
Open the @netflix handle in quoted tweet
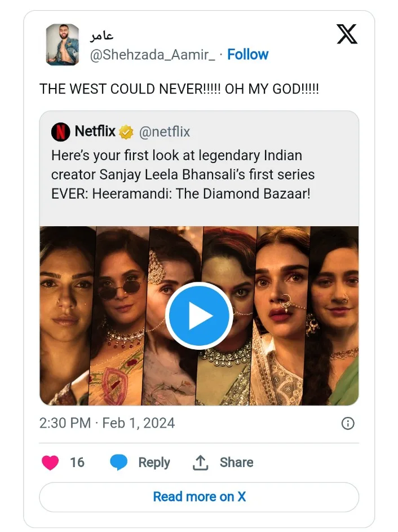[165, 132]
